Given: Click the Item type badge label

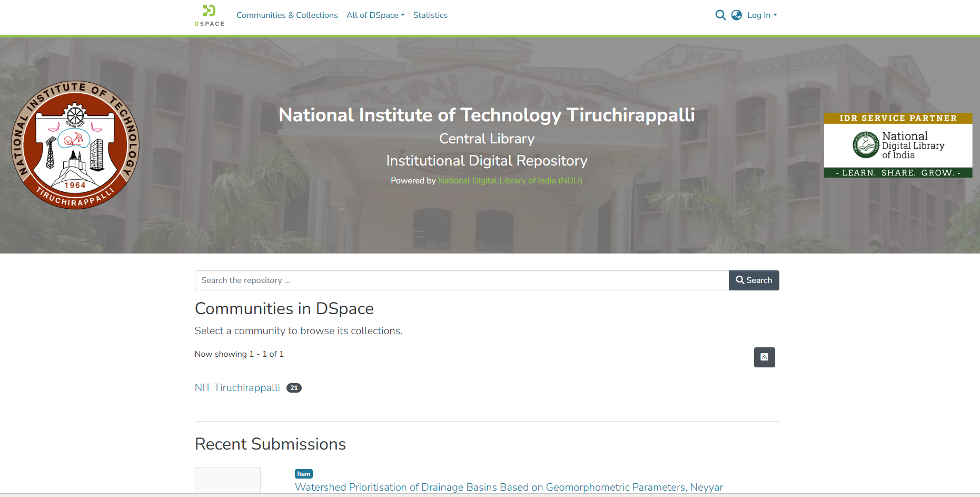Looking at the screenshot, I should coord(304,474).
